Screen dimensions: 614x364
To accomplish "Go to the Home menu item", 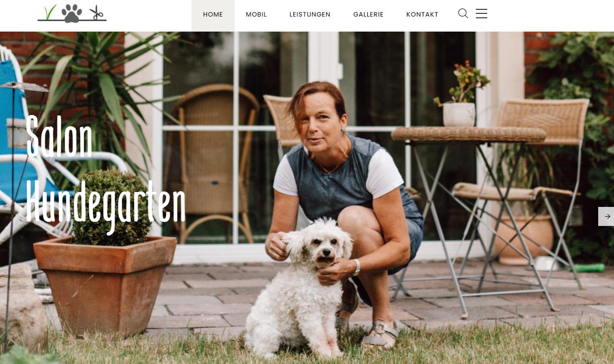I will coord(213,15).
